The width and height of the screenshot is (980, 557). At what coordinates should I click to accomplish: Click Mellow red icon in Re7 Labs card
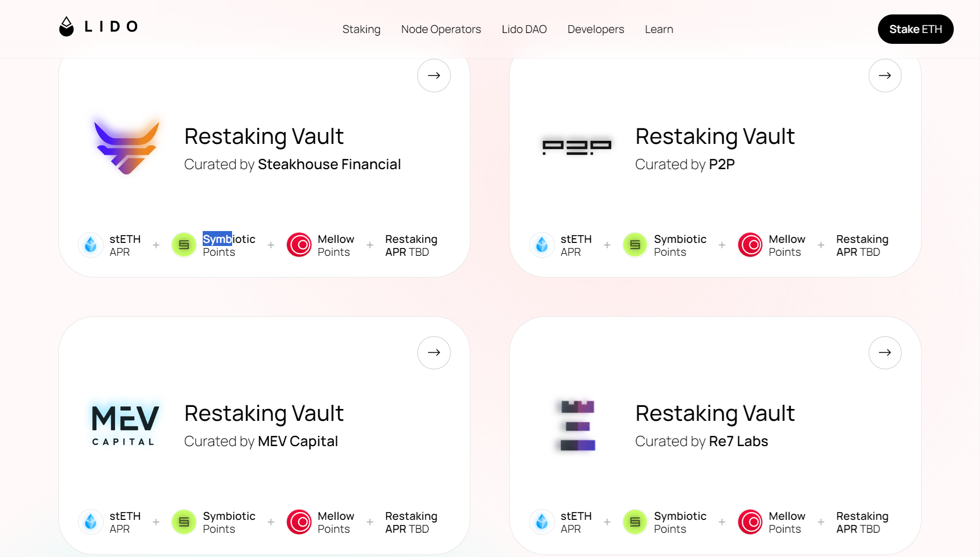pos(750,522)
